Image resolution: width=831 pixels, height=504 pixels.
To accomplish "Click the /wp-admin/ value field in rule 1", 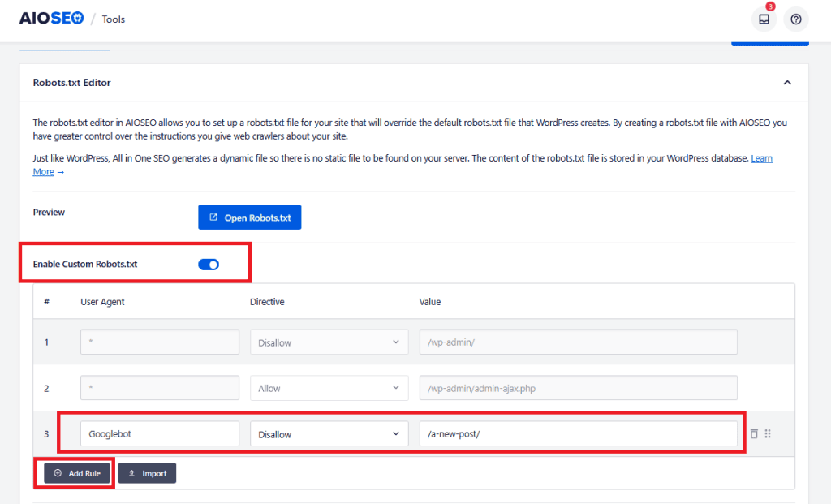I will pos(578,342).
